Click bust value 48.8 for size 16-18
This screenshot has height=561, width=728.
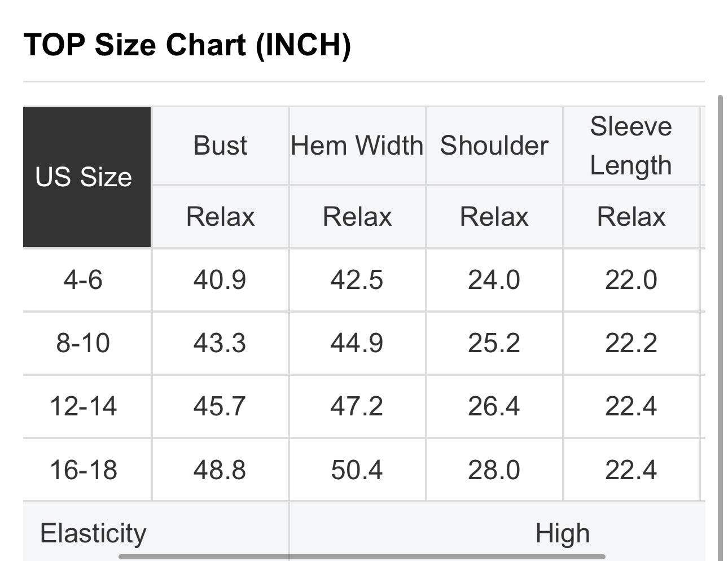point(220,470)
